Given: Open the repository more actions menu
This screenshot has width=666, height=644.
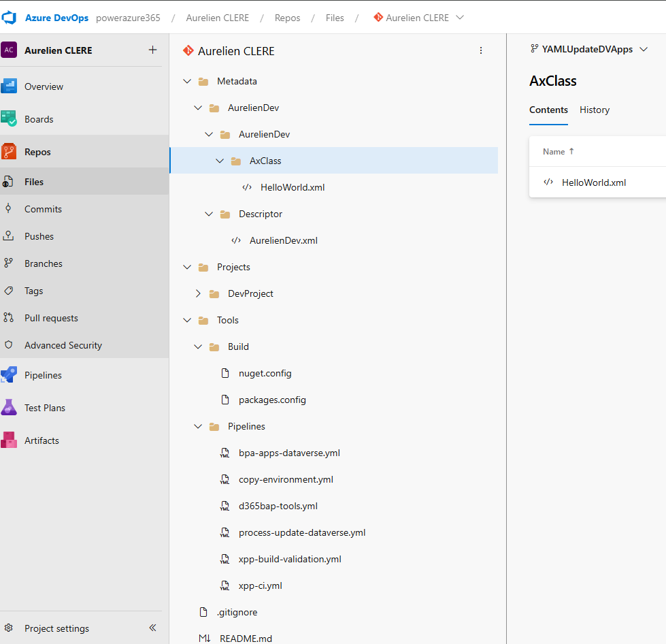Looking at the screenshot, I should pos(481,50).
